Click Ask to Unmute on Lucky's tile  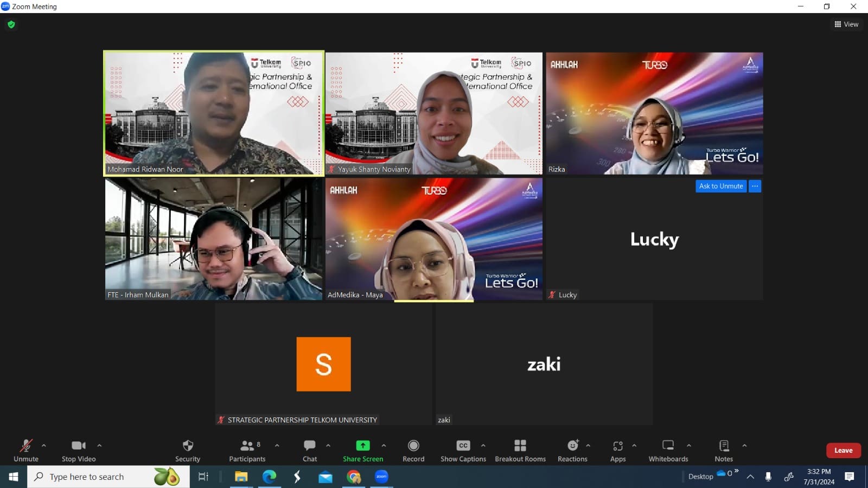pos(721,186)
